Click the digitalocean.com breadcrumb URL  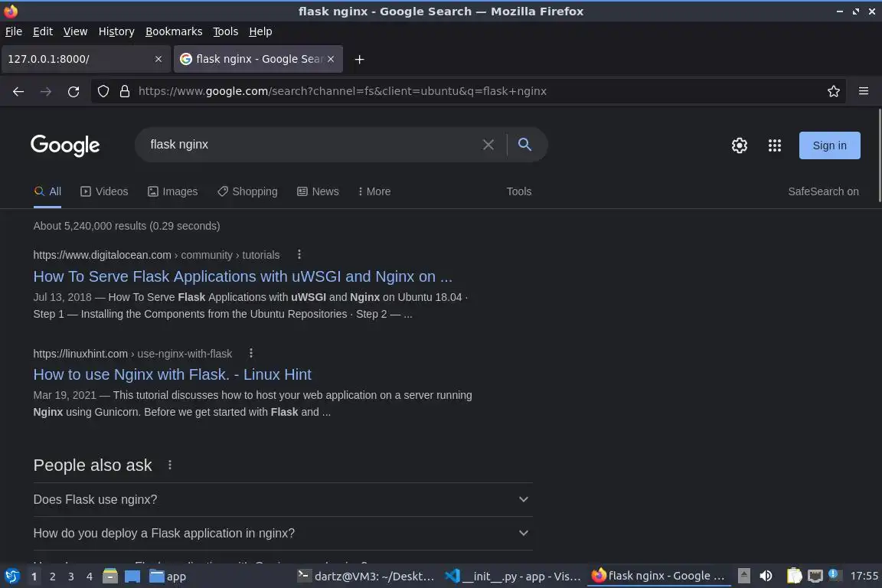(x=156, y=255)
